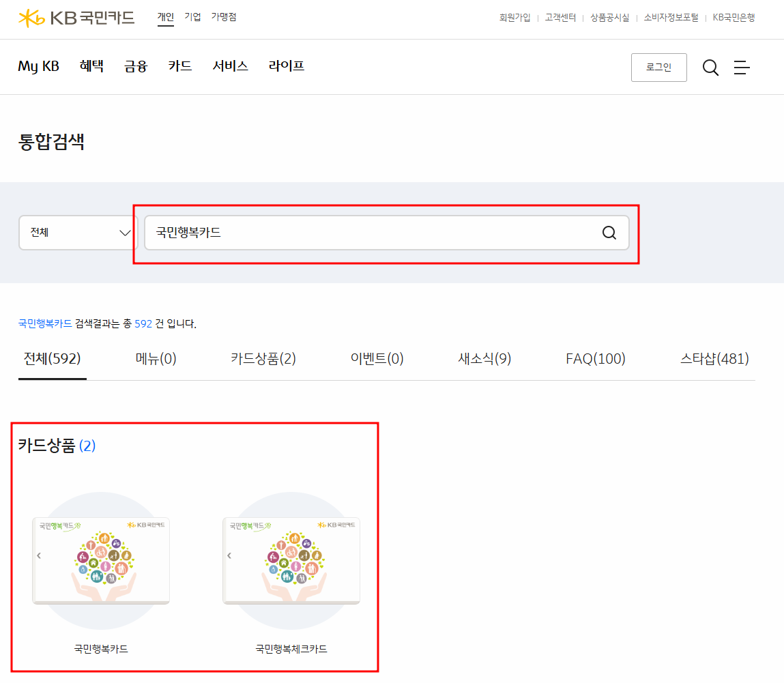Viewport: 784px width, 683px height.
Task: Open the search magnifier in the header
Action: click(710, 67)
